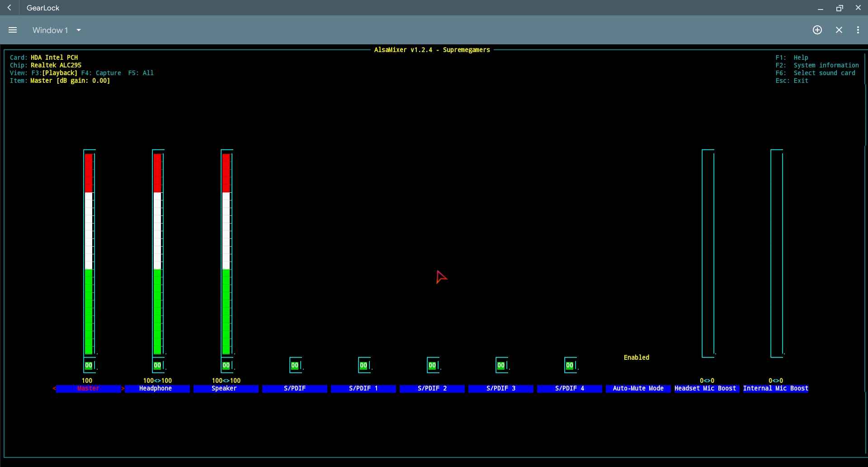This screenshot has height=467, width=868.
Task: Expand the Window 1 dropdown
Action: coord(79,30)
